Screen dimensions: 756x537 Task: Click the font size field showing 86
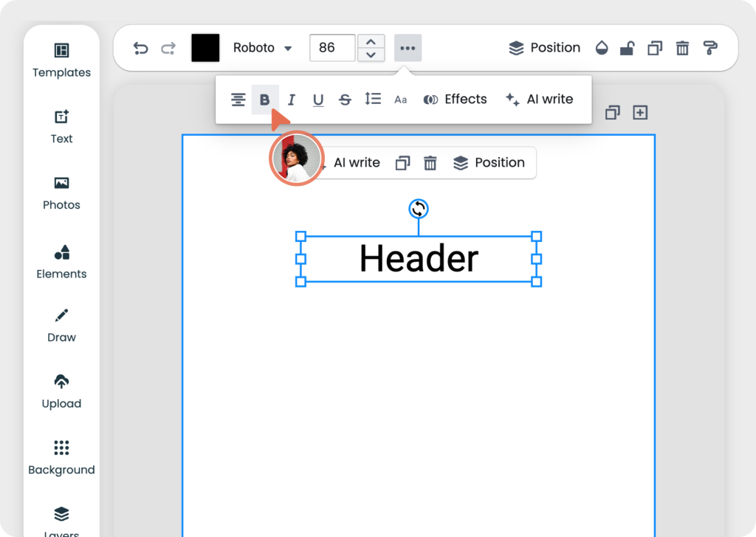point(331,48)
